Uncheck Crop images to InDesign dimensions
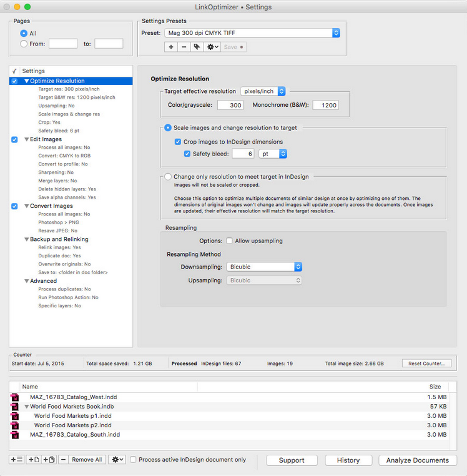This screenshot has height=476, width=467. pos(179,142)
